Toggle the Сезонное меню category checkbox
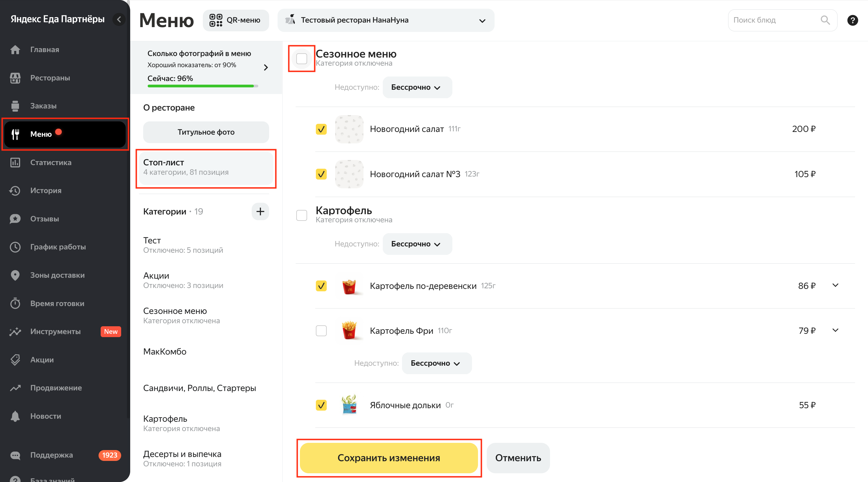Image resolution: width=868 pixels, height=482 pixels. [x=302, y=59]
